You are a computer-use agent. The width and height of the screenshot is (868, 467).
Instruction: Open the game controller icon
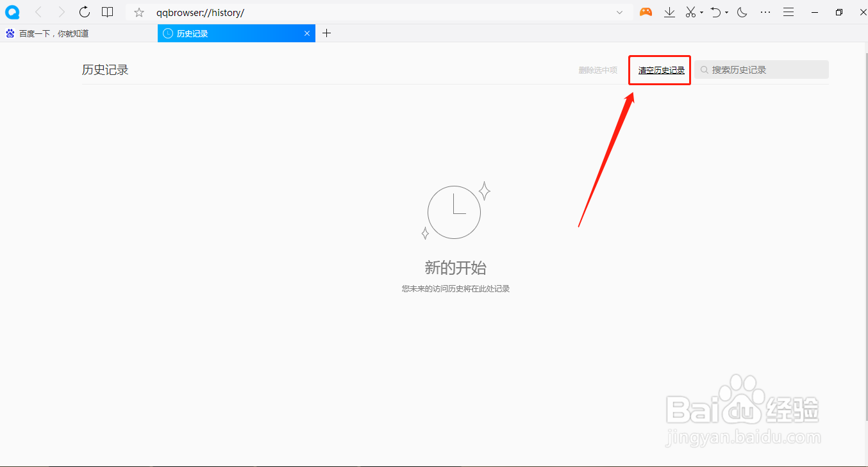[646, 12]
